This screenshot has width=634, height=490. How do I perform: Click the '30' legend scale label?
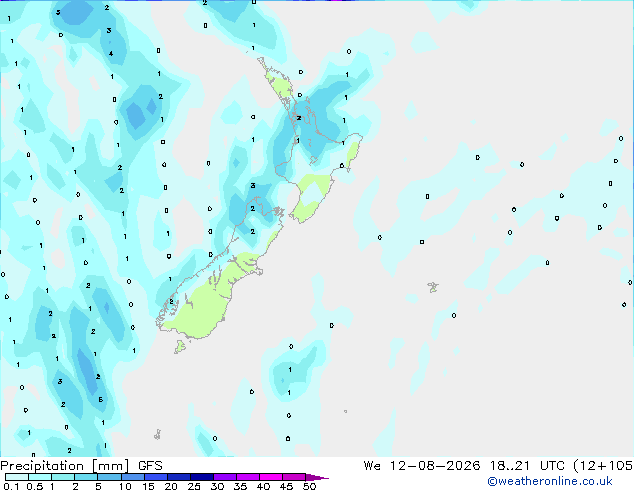(x=217, y=486)
